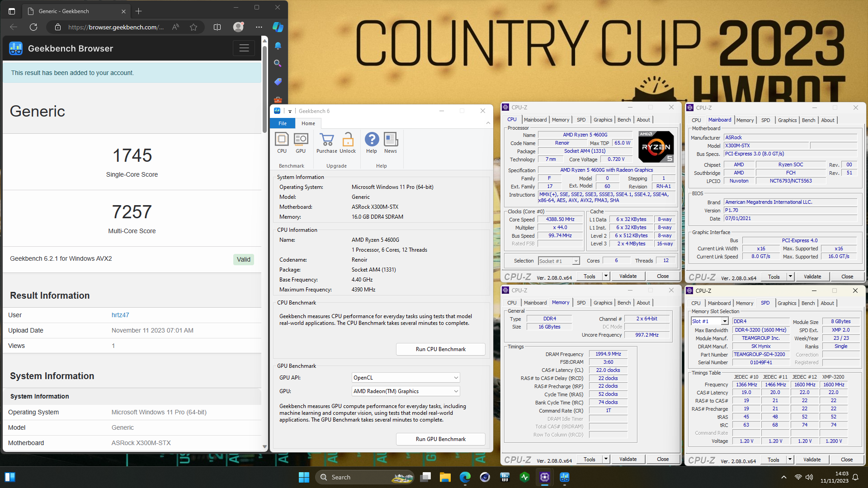
Task: Open the AMD Radeon Graphics GPU dropdown
Action: click(406, 391)
